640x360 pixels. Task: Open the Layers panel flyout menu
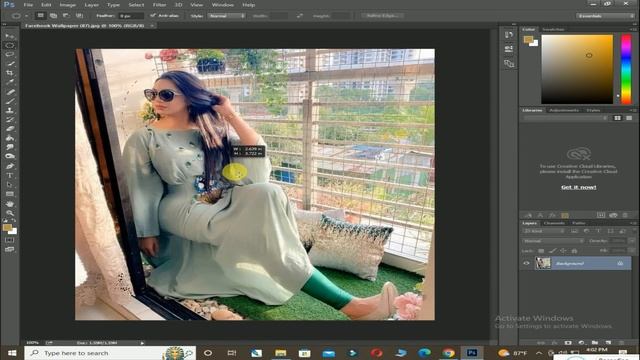(x=633, y=223)
